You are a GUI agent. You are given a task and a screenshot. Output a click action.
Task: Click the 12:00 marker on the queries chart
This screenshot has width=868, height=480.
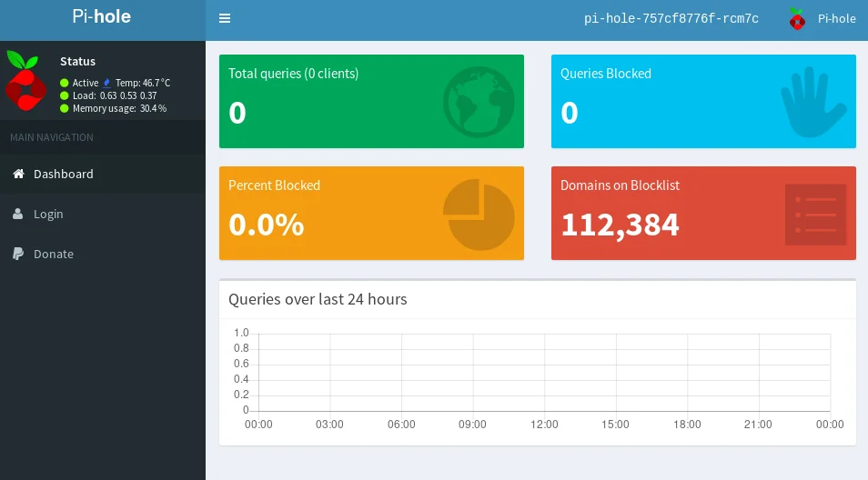[x=544, y=424]
